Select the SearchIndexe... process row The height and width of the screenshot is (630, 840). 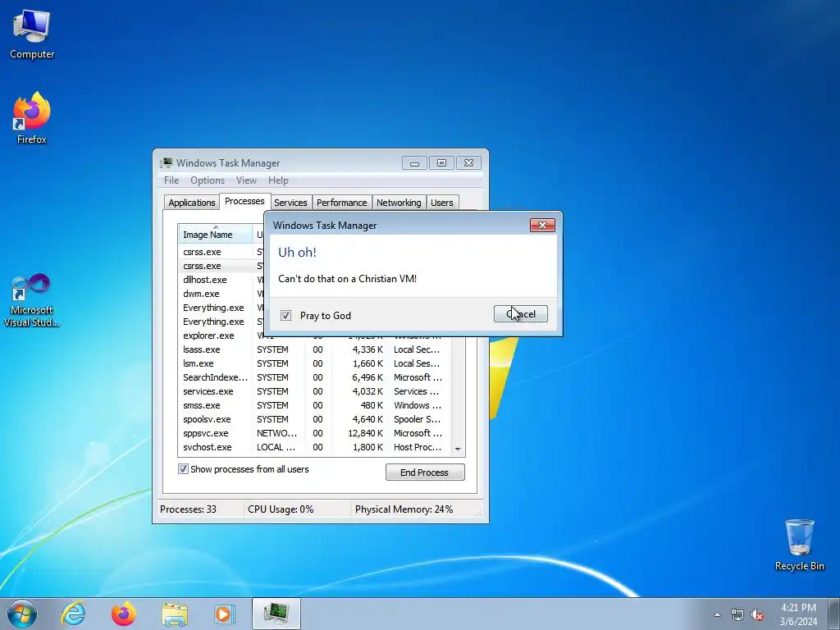click(315, 377)
